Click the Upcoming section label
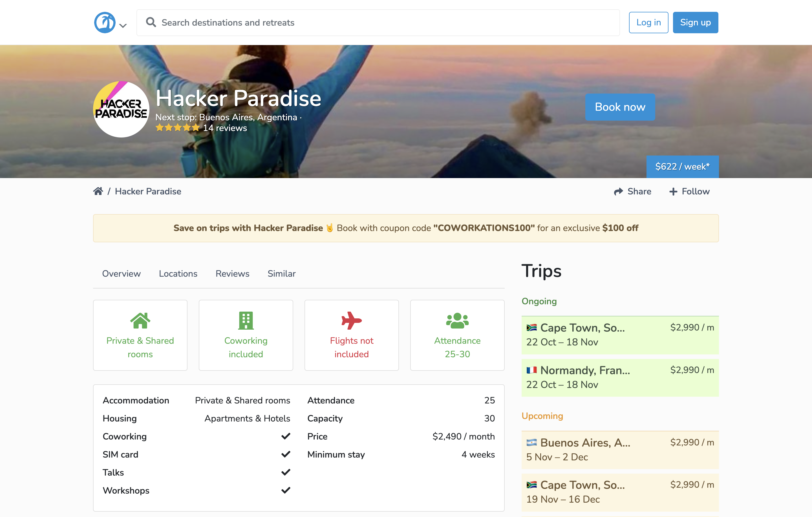 click(542, 416)
